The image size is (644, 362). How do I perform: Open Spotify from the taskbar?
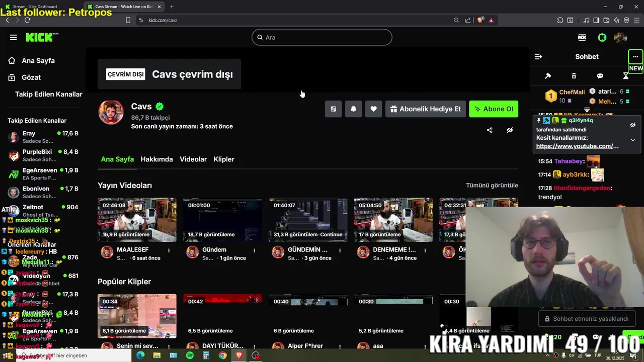click(x=190, y=355)
